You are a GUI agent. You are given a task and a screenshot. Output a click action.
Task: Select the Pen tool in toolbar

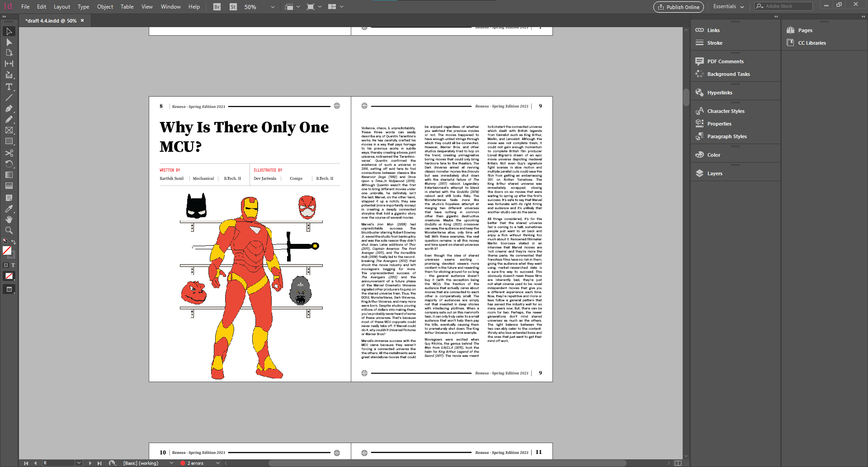pyautogui.click(x=9, y=108)
